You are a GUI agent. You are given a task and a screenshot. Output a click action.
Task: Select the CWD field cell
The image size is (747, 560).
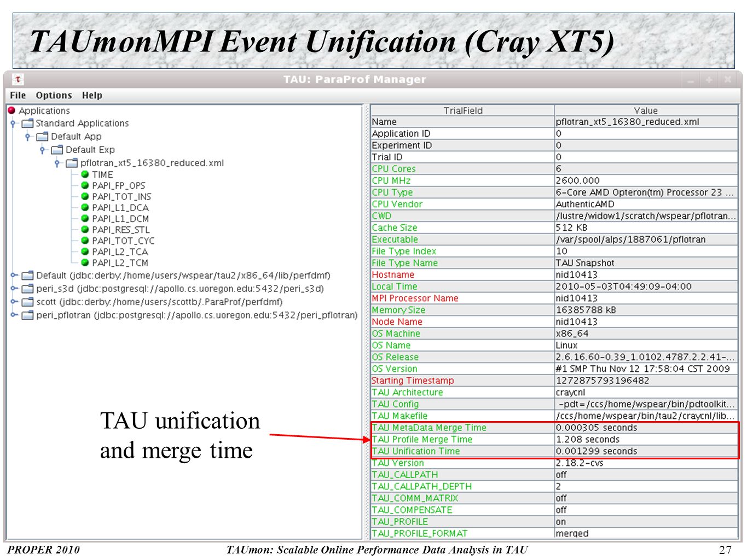[x=463, y=216]
